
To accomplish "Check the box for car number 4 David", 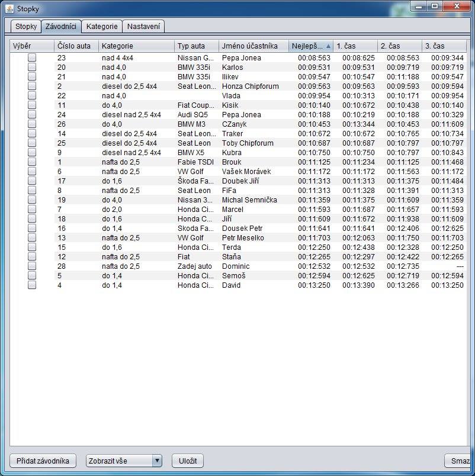I will coord(32,285).
